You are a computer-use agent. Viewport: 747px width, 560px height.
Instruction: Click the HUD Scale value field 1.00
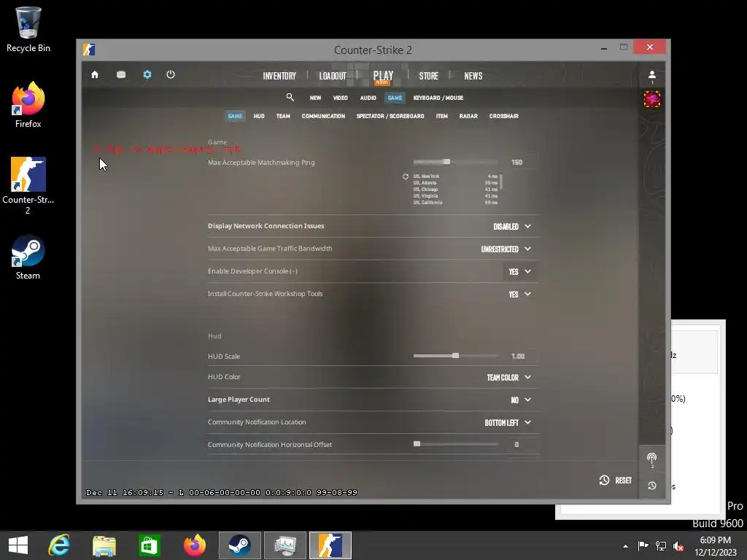pos(519,356)
